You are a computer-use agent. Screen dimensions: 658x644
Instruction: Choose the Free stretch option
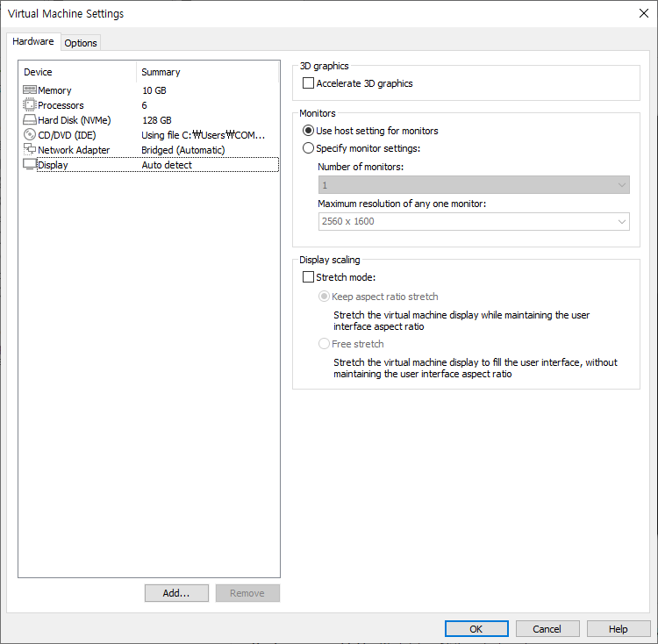(324, 344)
